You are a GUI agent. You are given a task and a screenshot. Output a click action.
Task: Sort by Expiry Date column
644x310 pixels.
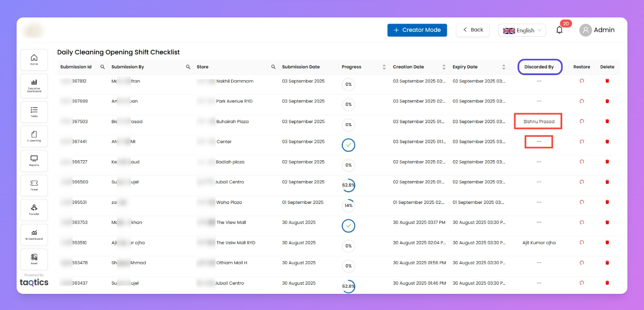(x=504, y=67)
